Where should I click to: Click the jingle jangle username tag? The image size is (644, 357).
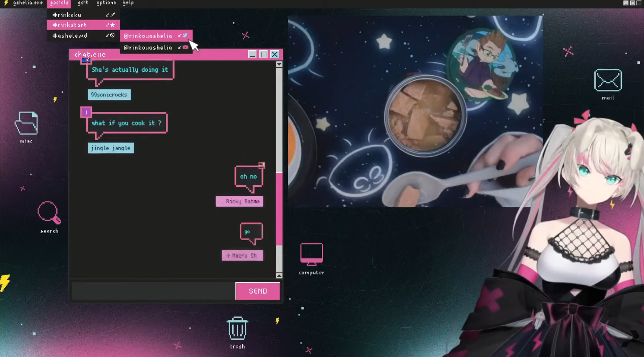[x=110, y=148]
